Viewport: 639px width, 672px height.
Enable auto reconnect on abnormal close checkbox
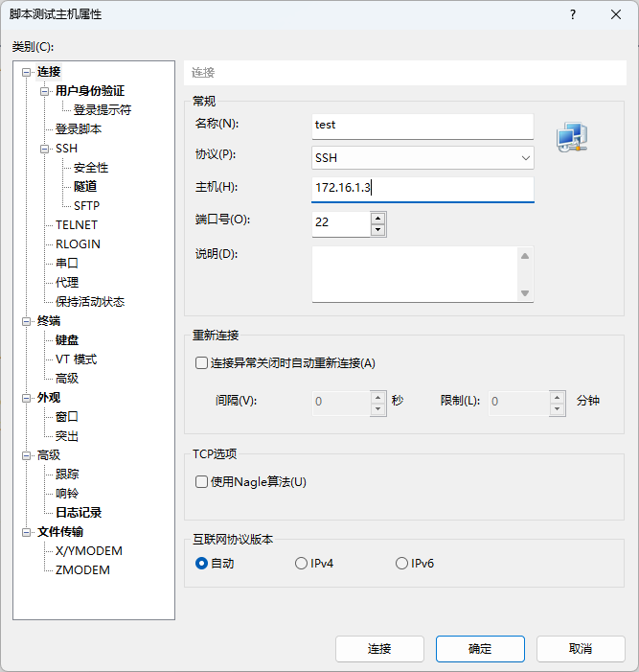pos(202,363)
